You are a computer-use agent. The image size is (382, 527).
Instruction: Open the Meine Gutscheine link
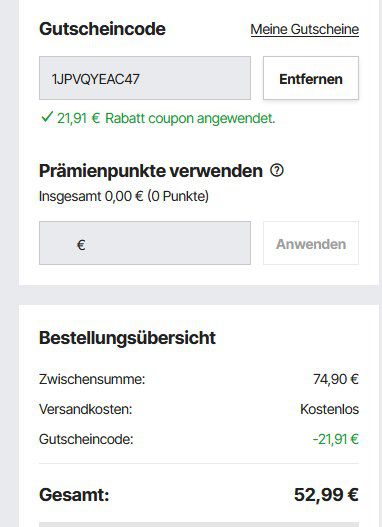tap(305, 29)
